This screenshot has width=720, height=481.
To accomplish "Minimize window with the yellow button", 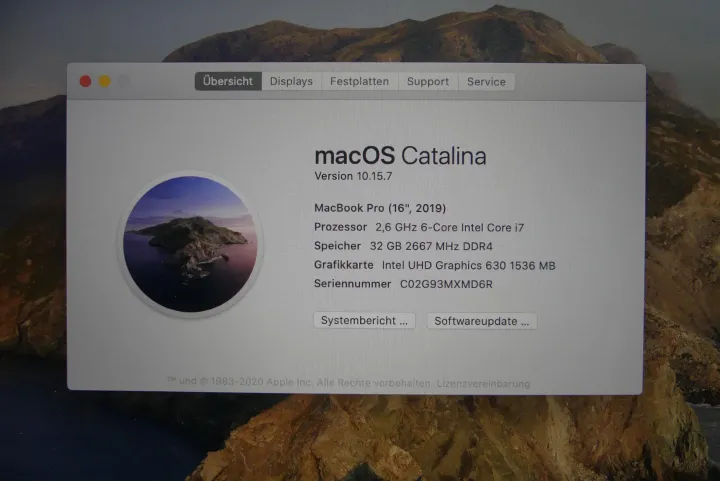I will point(105,81).
